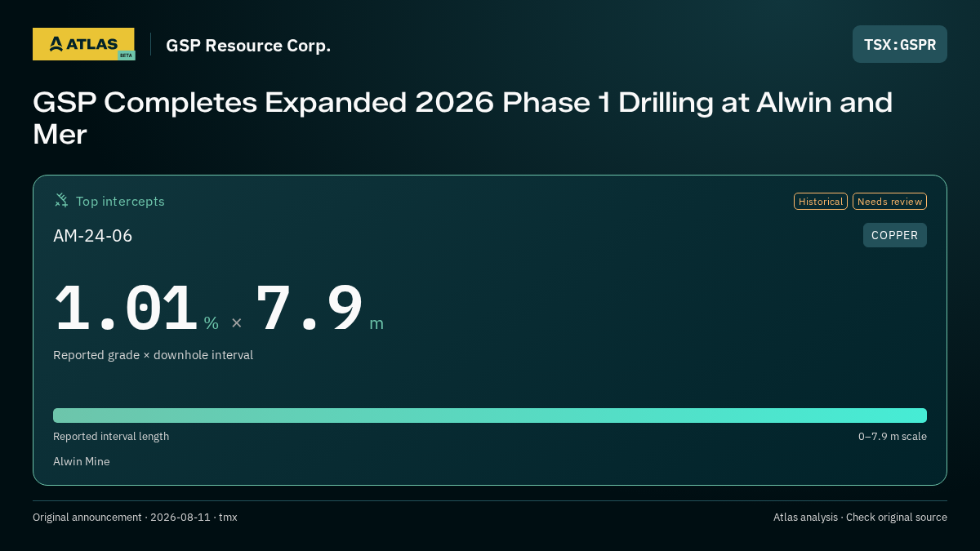
Task: Click the reported interval length bar
Action: click(490, 415)
